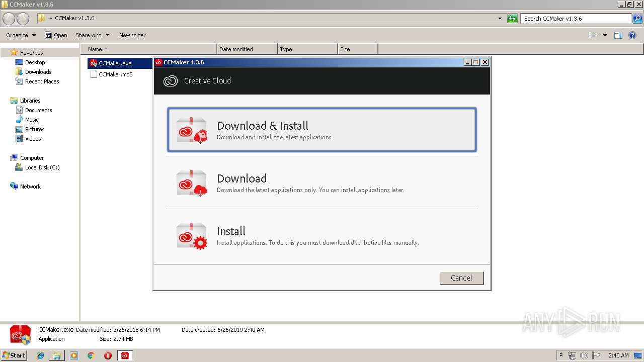Open Downloads in navigation pane
This screenshot has height=362, width=644.
point(38,72)
